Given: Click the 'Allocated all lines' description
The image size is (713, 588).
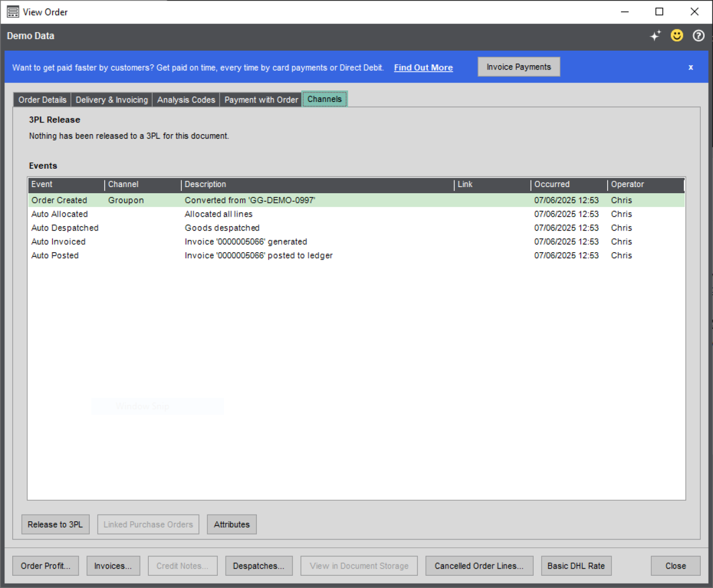Looking at the screenshot, I should [x=218, y=214].
